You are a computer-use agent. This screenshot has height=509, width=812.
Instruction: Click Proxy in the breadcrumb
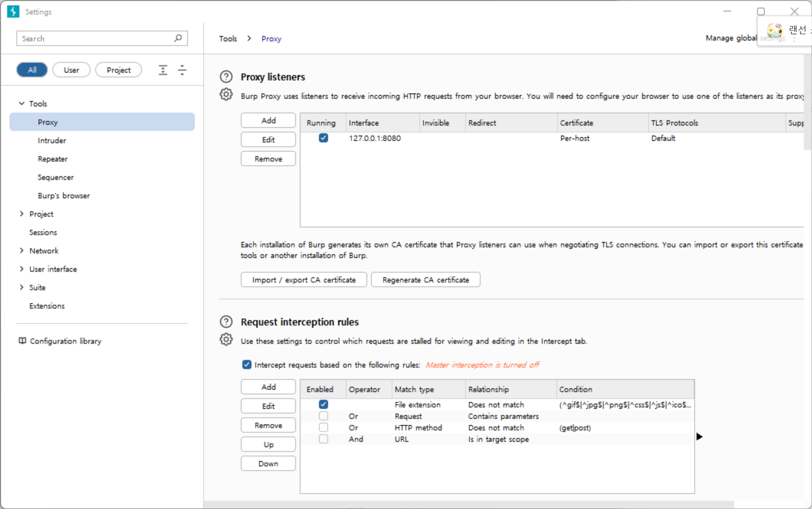pos(271,39)
